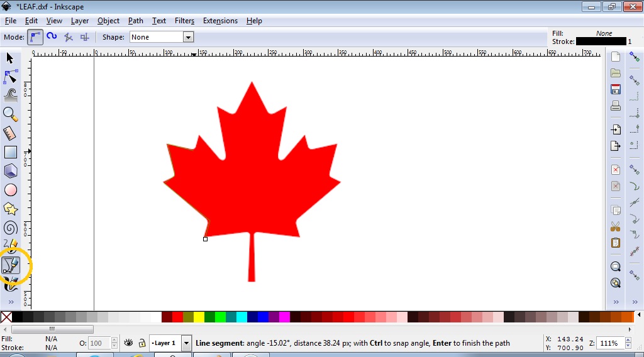Select the Rectangle tool

click(x=10, y=152)
